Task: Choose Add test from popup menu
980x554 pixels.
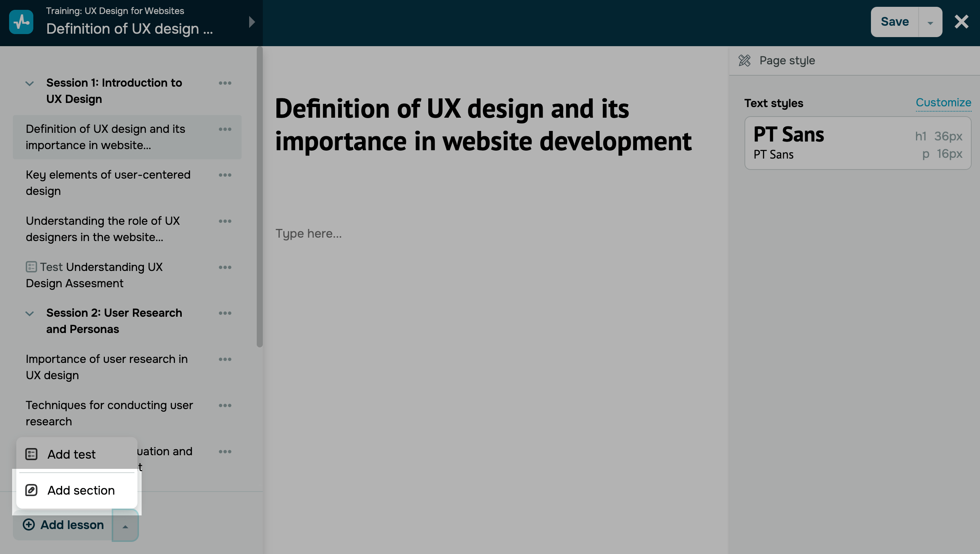Action: [72, 454]
